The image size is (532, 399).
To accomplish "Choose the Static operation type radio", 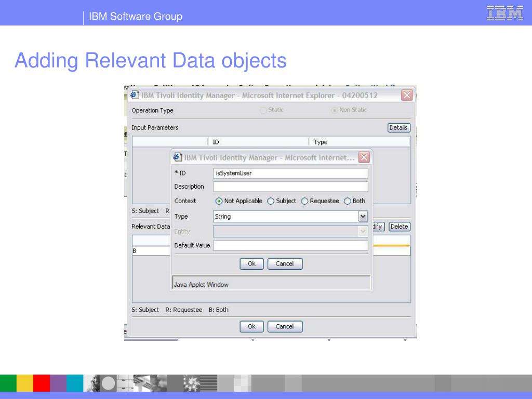I will pyautogui.click(x=263, y=110).
